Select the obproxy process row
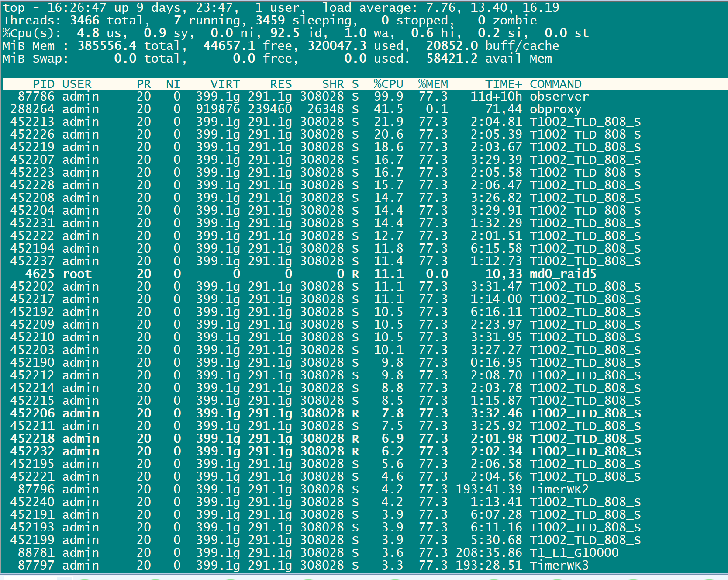This screenshot has width=728, height=580. 364,109
